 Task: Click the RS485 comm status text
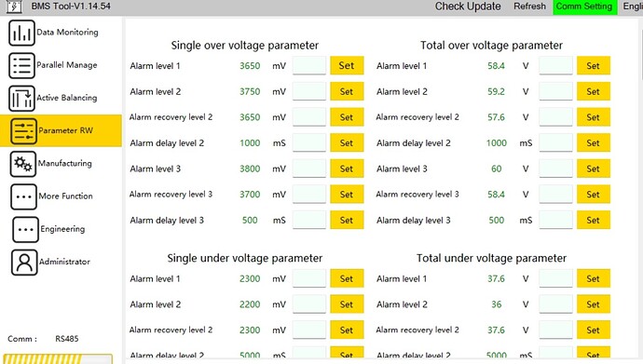click(67, 339)
